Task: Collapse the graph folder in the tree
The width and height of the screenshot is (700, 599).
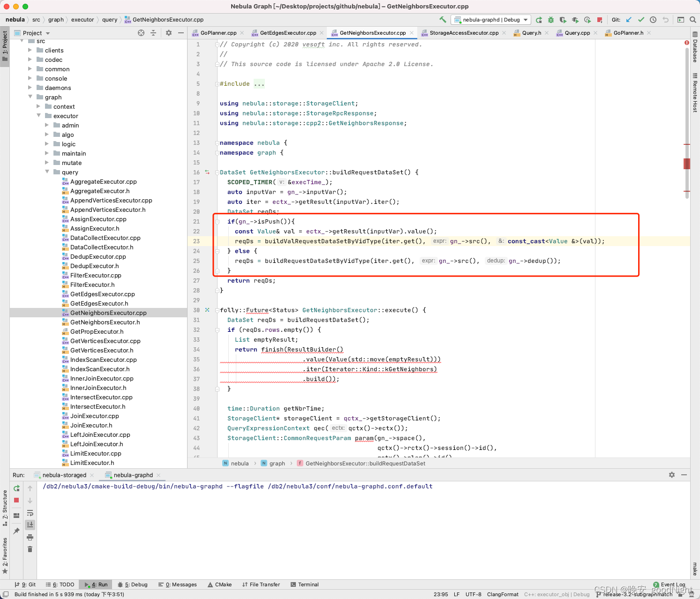Action: [x=30, y=97]
